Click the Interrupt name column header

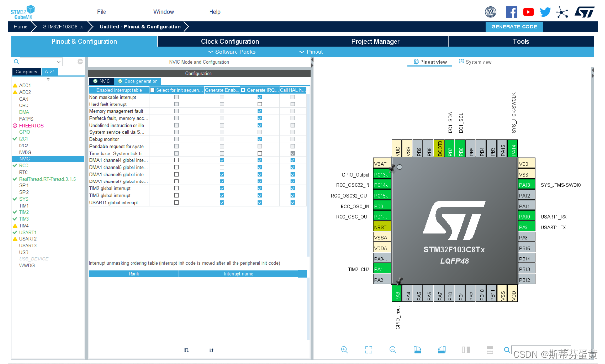[x=238, y=274]
